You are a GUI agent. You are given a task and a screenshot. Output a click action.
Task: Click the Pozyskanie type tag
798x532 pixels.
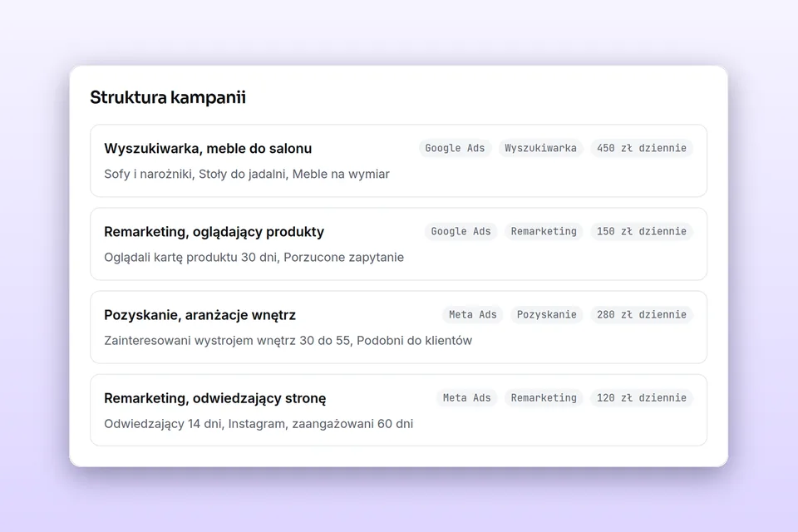coord(547,314)
